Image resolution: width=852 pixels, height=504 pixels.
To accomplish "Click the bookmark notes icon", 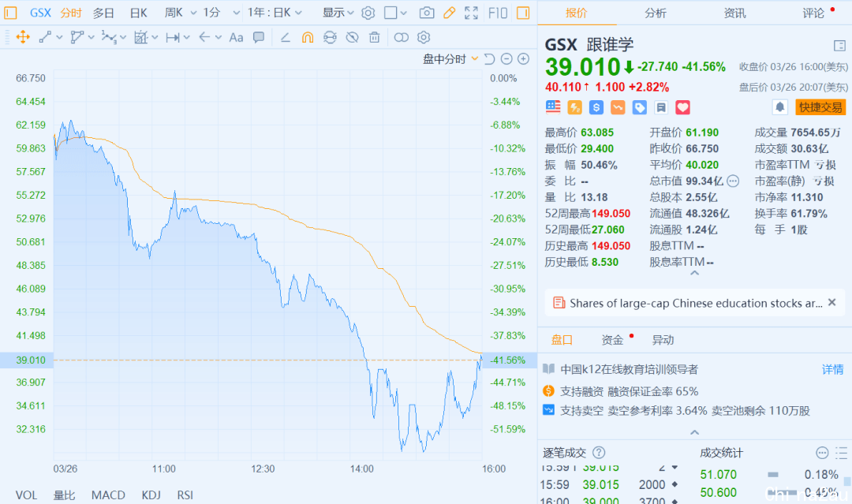I will (661, 107).
